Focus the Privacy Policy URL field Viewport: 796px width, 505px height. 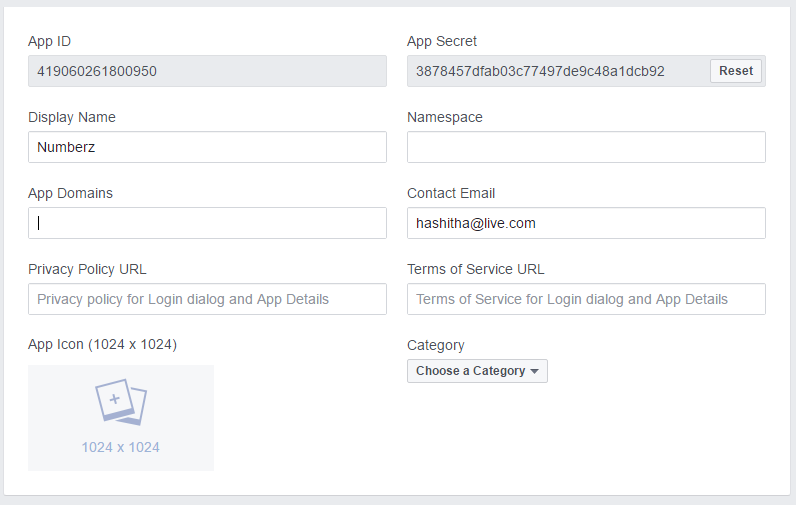(x=207, y=299)
